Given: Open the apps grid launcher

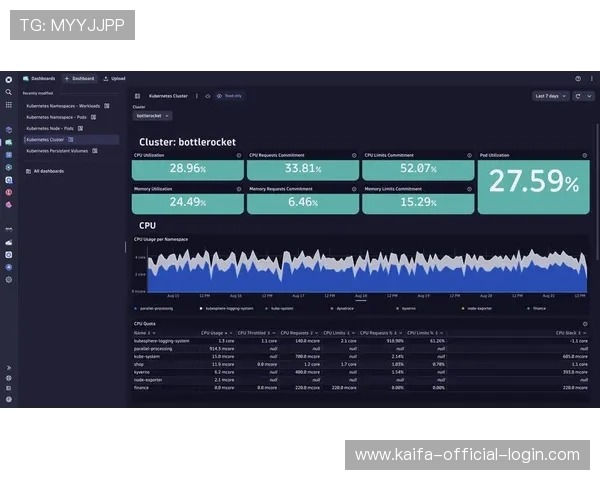Looking at the screenshot, I should coord(8,104).
